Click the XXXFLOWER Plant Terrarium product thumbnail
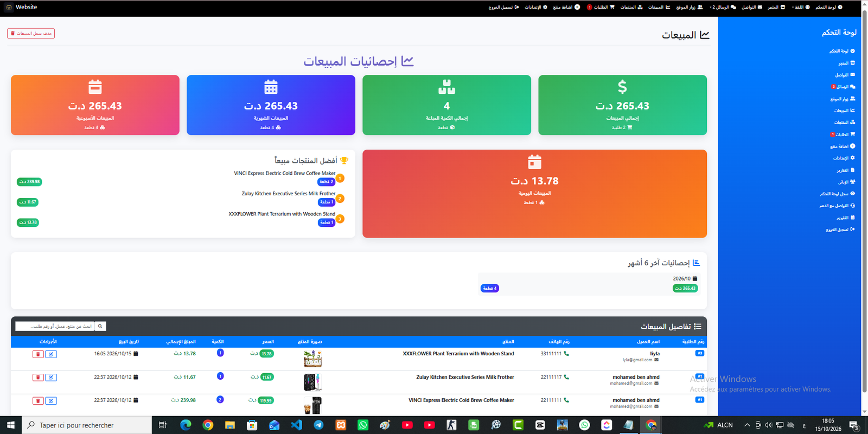 (x=312, y=359)
